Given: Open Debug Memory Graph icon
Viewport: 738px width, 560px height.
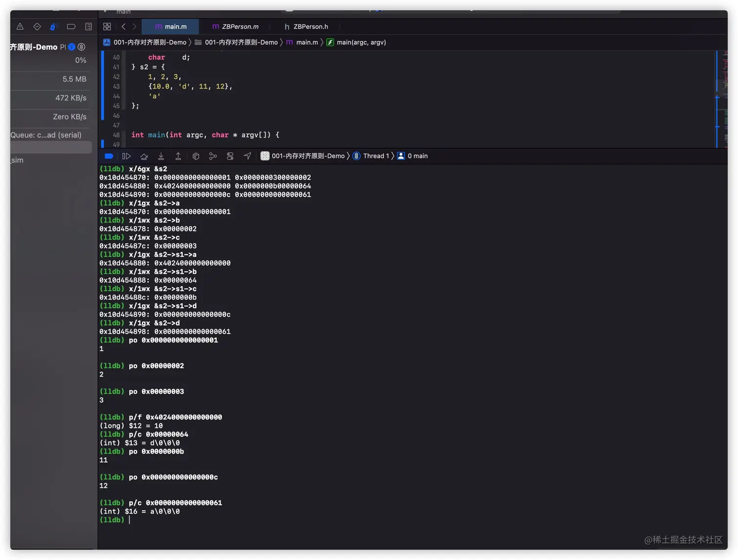Looking at the screenshot, I should tap(213, 156).
